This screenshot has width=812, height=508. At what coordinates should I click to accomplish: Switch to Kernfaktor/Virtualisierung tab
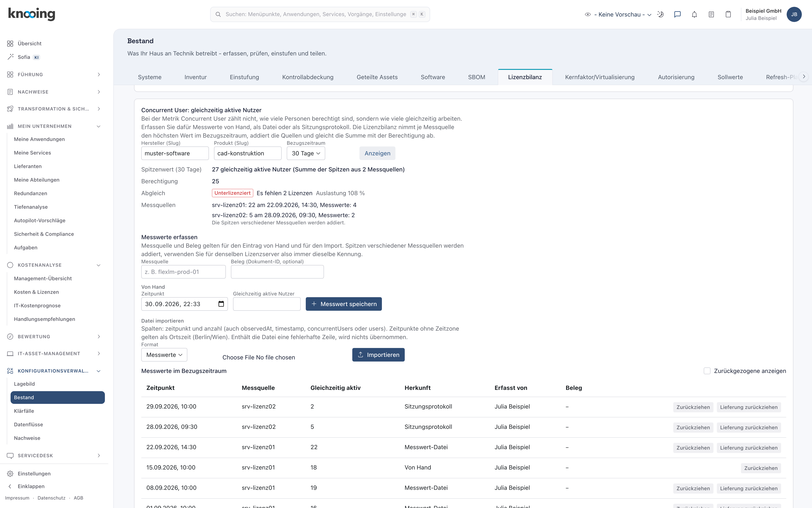(x=600, y=77)
